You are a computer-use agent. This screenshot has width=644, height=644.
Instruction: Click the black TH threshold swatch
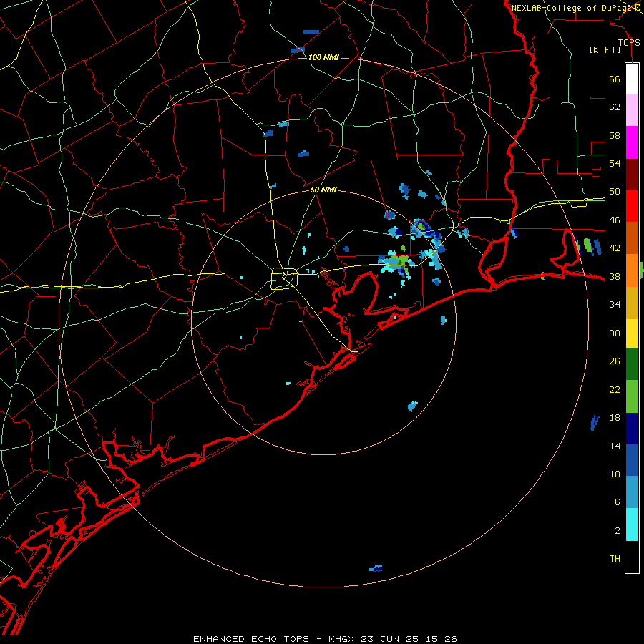point(632,557)
